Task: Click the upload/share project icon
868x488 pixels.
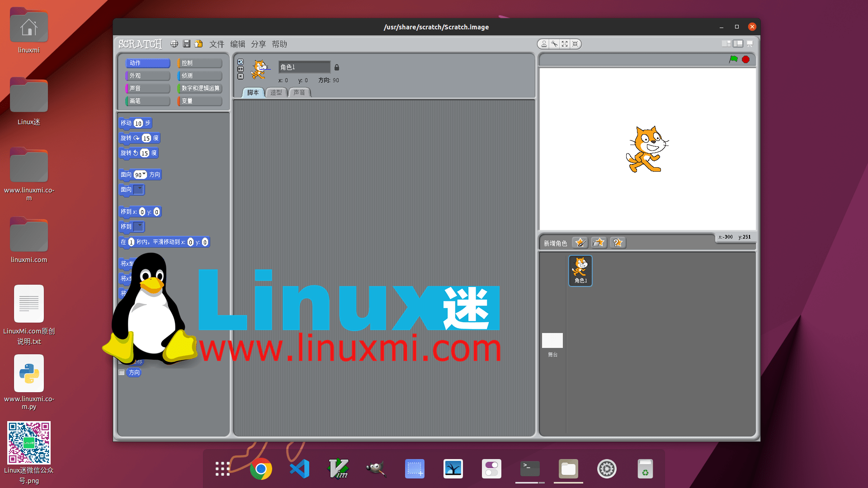Action: (198, 44)
